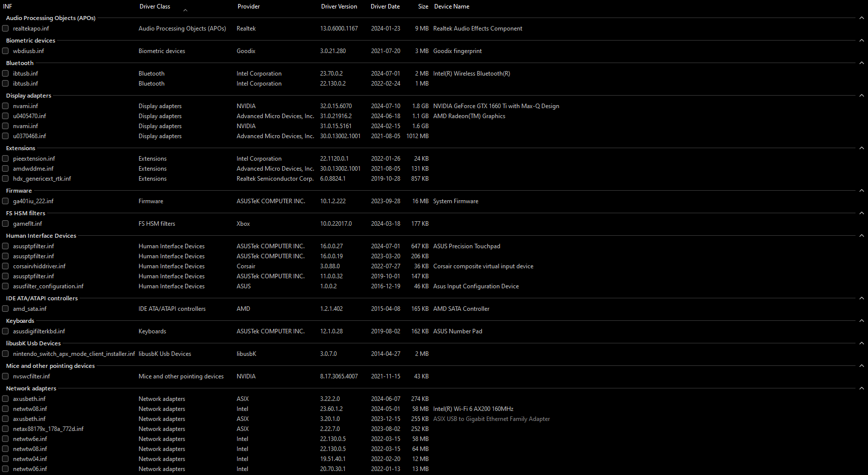868x475 pixels.
Task: Click AMD SATA Controller device name
Action: coord(461,309)
